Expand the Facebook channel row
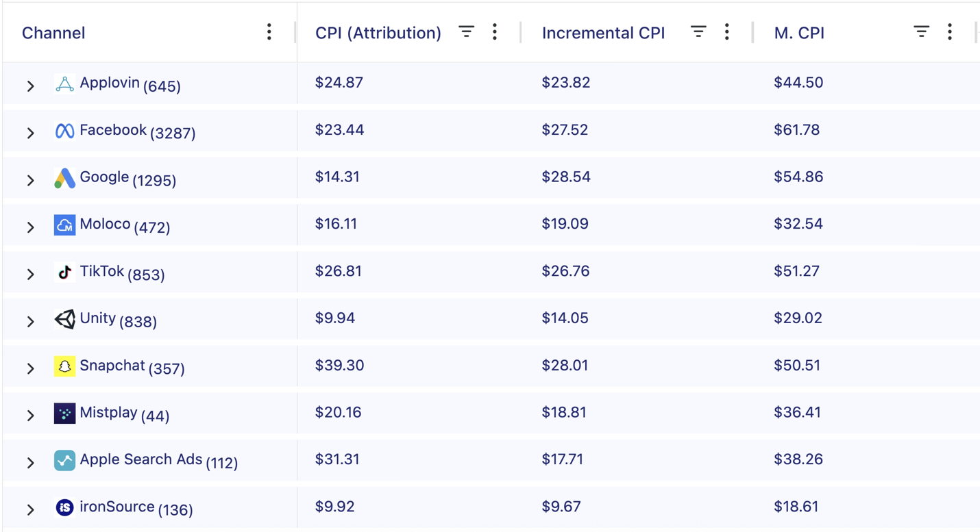This screenshot has width=980, height=532. (x=31, y=133)
